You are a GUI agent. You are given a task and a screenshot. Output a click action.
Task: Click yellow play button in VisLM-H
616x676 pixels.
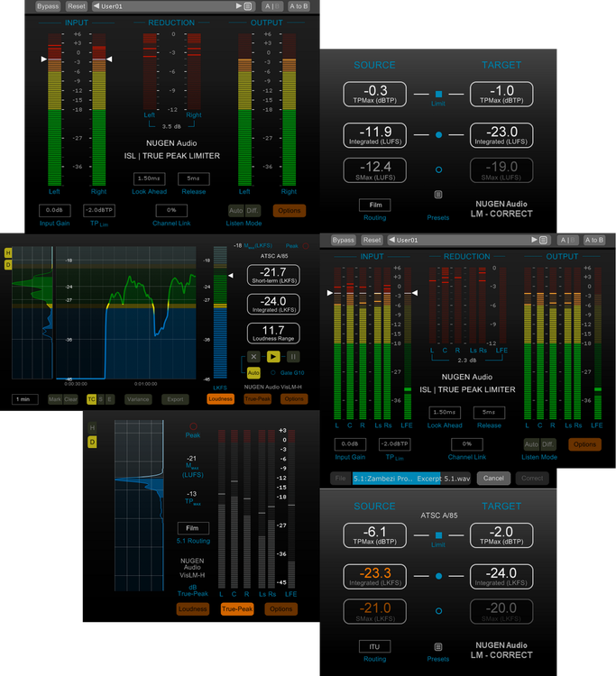[273, 357]
